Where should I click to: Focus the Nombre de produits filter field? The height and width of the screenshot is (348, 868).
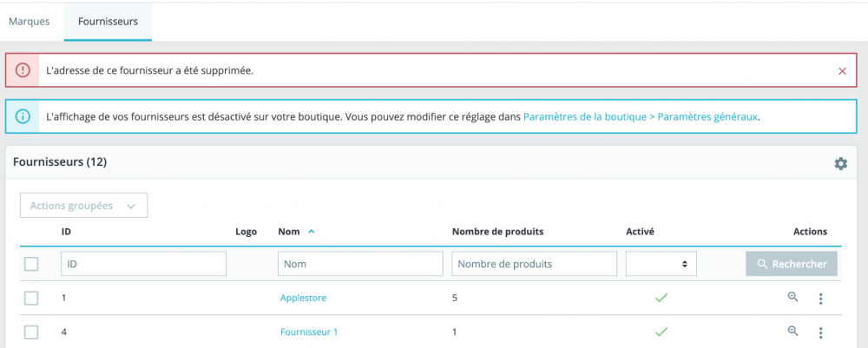click(x=534, y=264)
